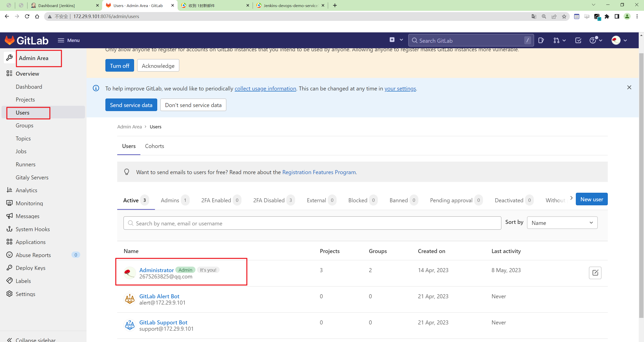
Task: Select the External filter tab
Action: click(x=321, y=200)
